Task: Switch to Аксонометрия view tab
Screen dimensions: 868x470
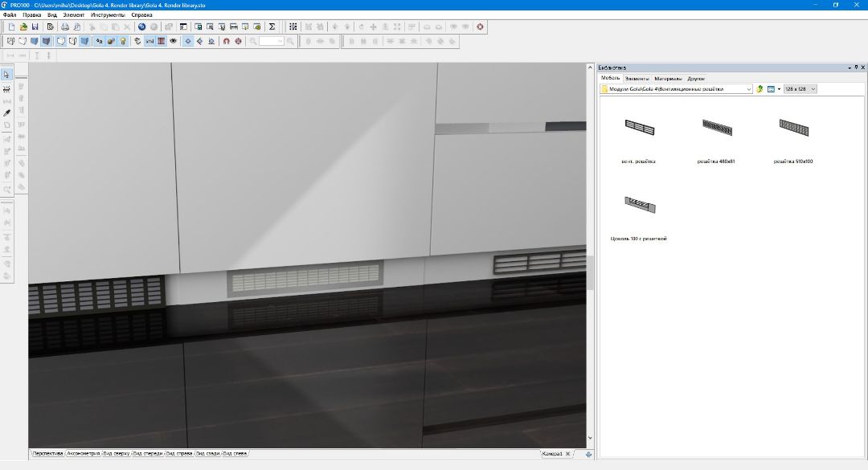Action: click(84, 454)
